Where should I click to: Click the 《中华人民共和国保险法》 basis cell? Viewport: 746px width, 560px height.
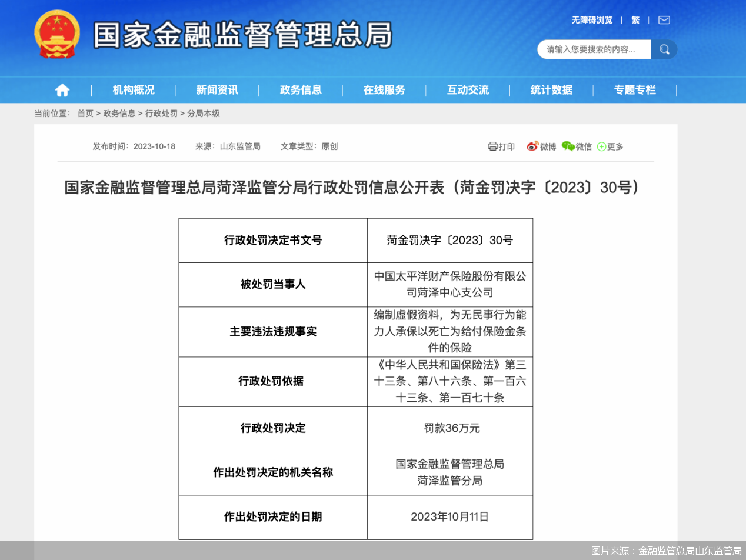coord(450,381)
